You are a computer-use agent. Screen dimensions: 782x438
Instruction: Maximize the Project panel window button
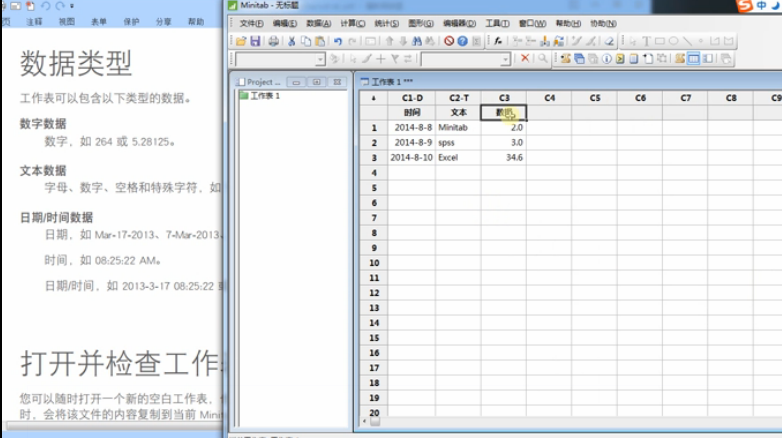point(317,82)
